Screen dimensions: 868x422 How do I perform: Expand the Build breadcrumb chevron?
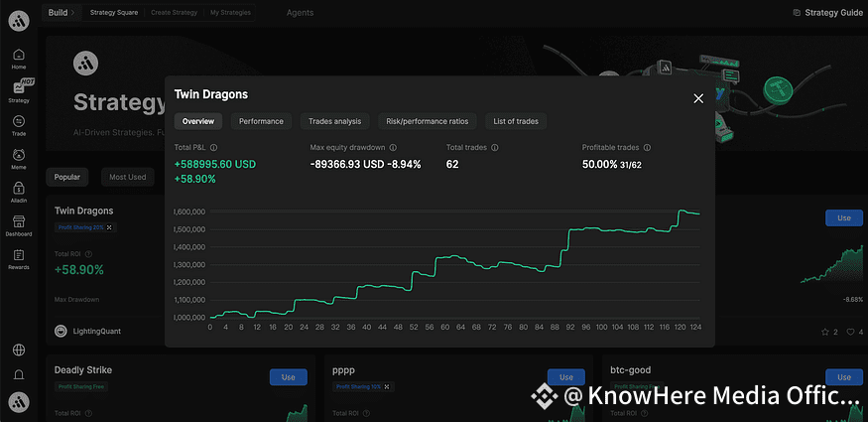pyautogui.click(x=73, y=13)
